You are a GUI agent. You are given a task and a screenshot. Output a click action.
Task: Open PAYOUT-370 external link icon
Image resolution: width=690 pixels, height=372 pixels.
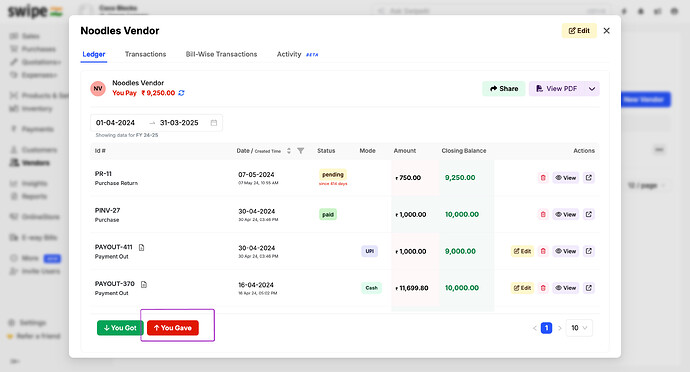[589, 288]
